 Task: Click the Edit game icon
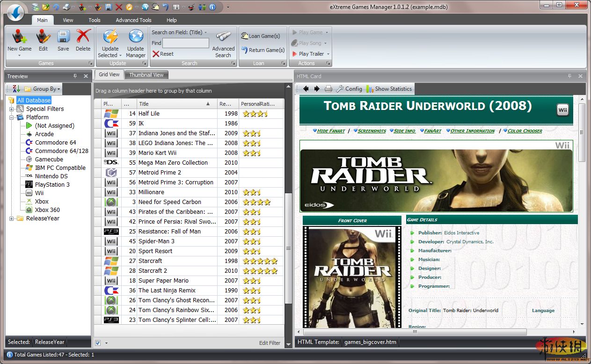[43, 37]
